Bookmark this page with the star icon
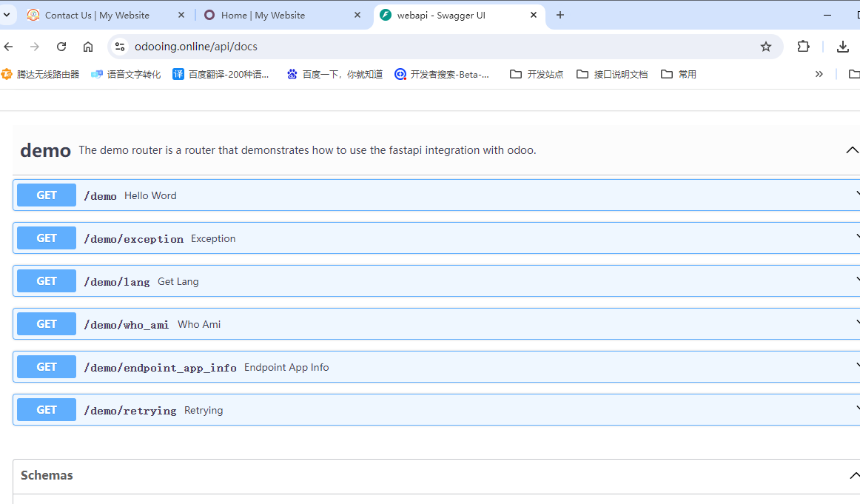Image resolution: width=860 pixels, height=504 pixels. pyautogui.click(x=766, y=47)
